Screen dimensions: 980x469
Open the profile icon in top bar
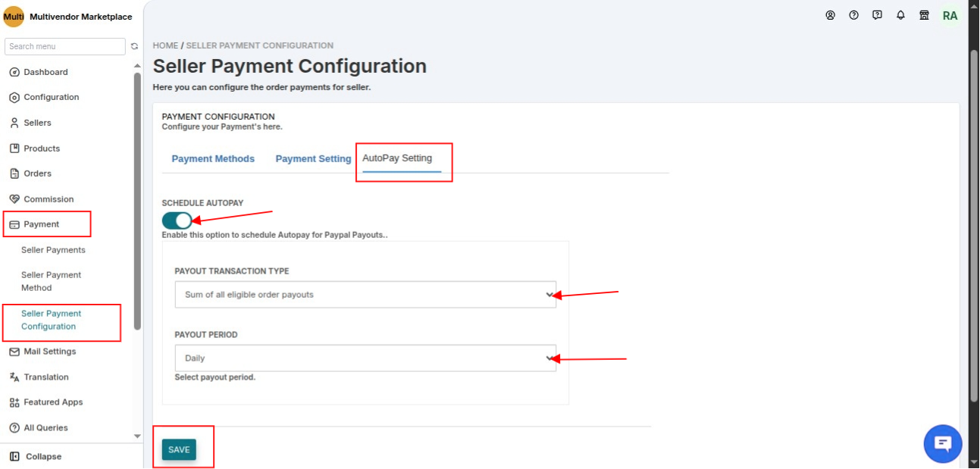[x=831, y=15]
